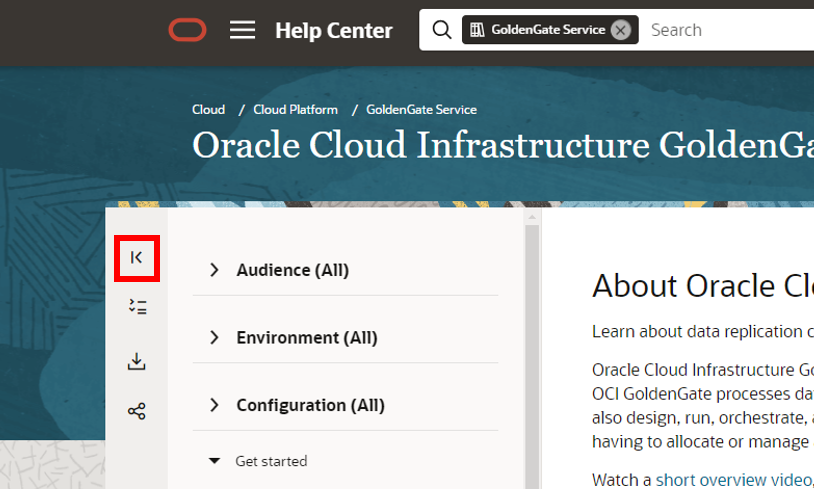Click the search magnifier icon
The image size is (814, 489).
coord(441,30)
